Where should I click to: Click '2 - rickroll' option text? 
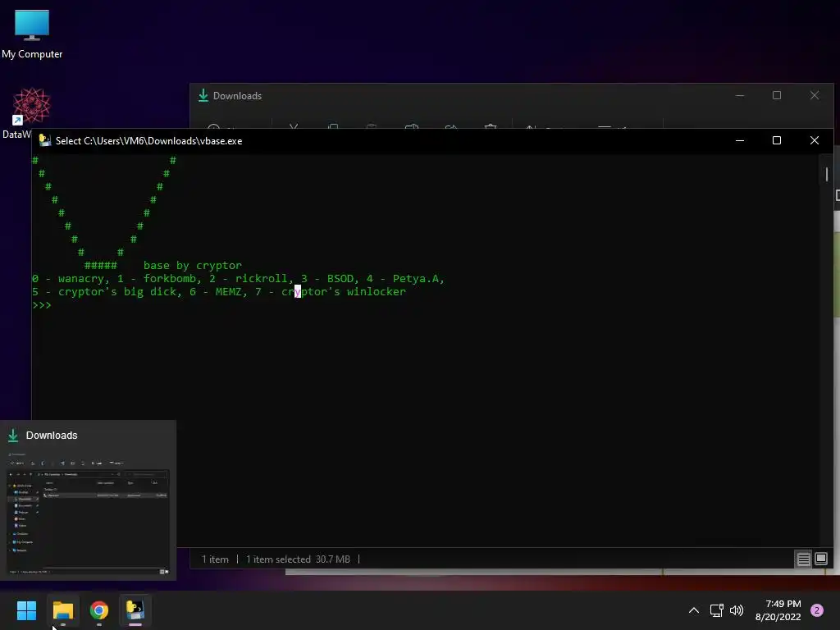point(250,279)
